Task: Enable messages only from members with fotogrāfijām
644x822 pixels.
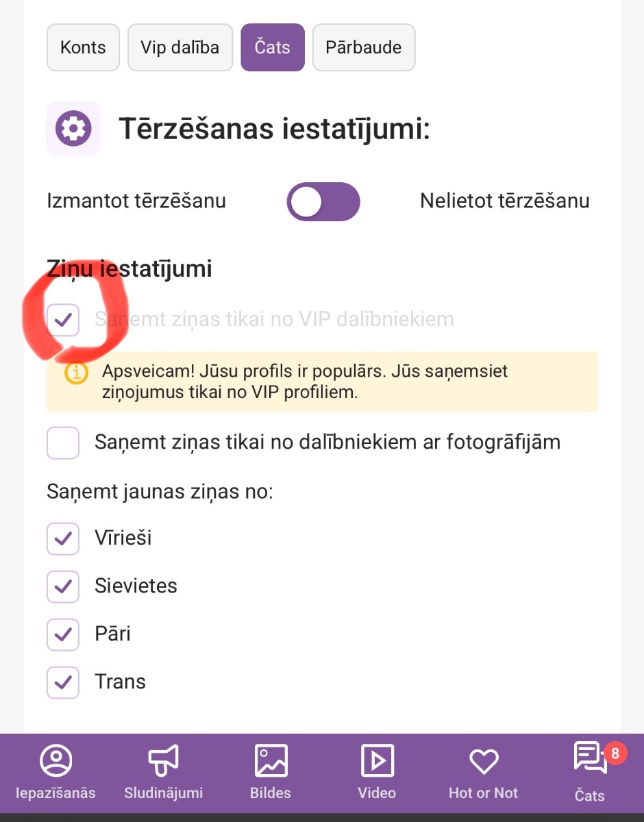Action: (64, 443)
